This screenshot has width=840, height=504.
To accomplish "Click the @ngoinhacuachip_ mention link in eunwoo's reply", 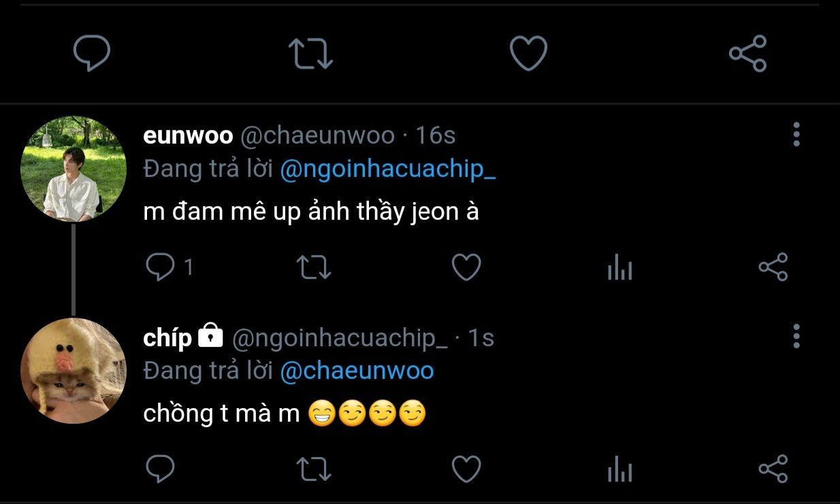I will click(387, 170).
